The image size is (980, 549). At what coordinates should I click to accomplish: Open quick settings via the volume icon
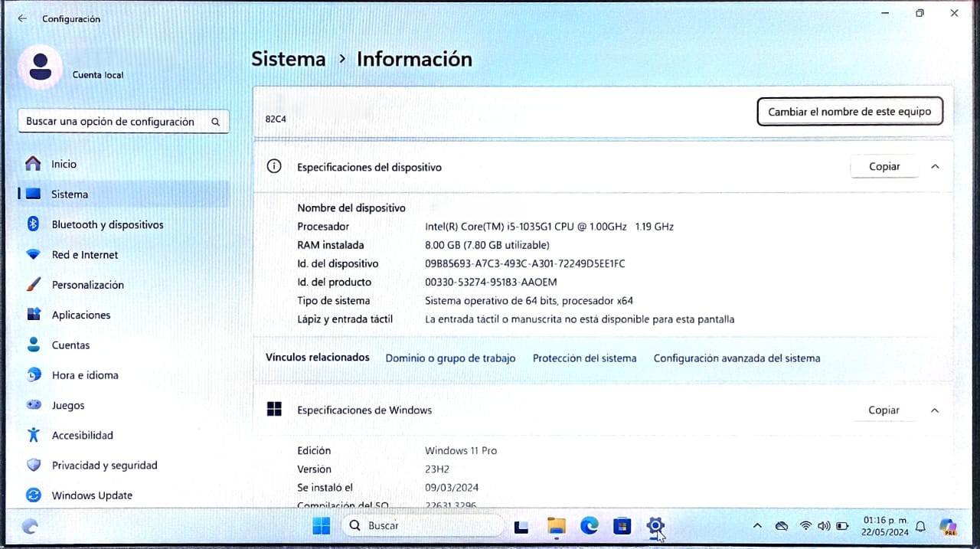(824, 526)
